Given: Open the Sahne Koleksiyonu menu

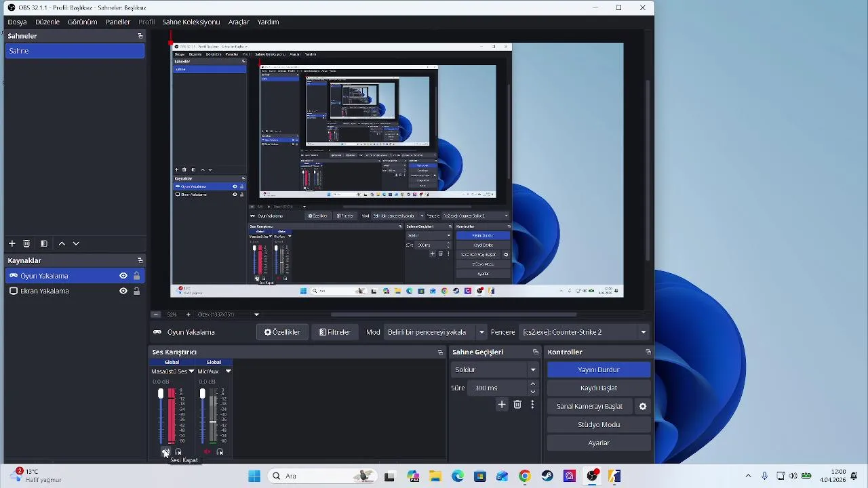Looking at the screenshot, I should point(191,22).
